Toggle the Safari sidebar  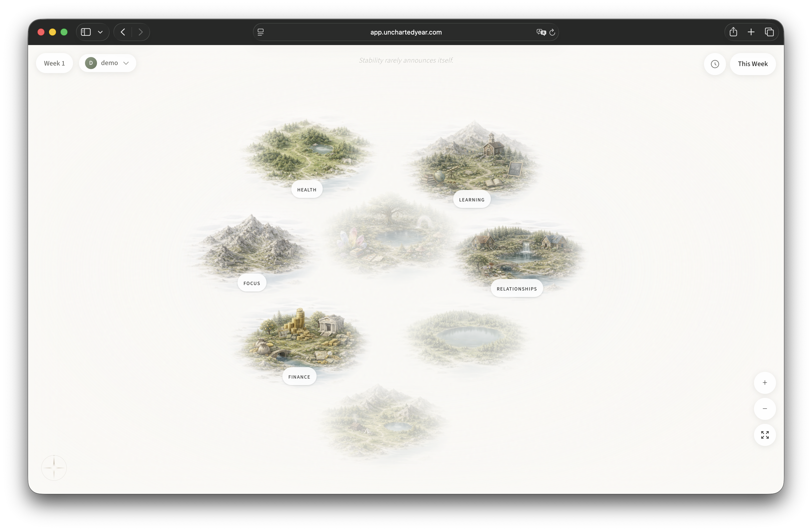(85, 32)
